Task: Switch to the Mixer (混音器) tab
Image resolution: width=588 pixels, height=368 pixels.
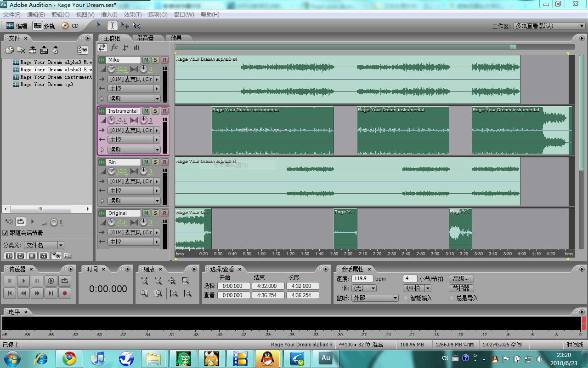Action: (145, 38)
